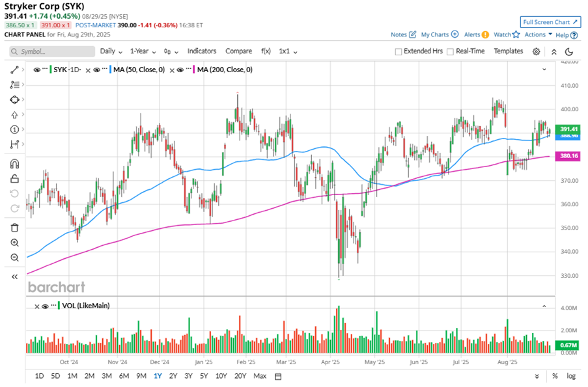Open the Alerts link
The image size is (588, 387).
[x=471, y=34]
